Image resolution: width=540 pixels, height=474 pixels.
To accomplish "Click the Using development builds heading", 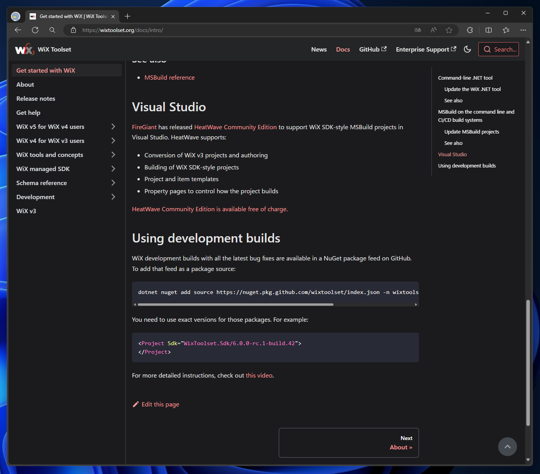I will [x=206, y=238].
